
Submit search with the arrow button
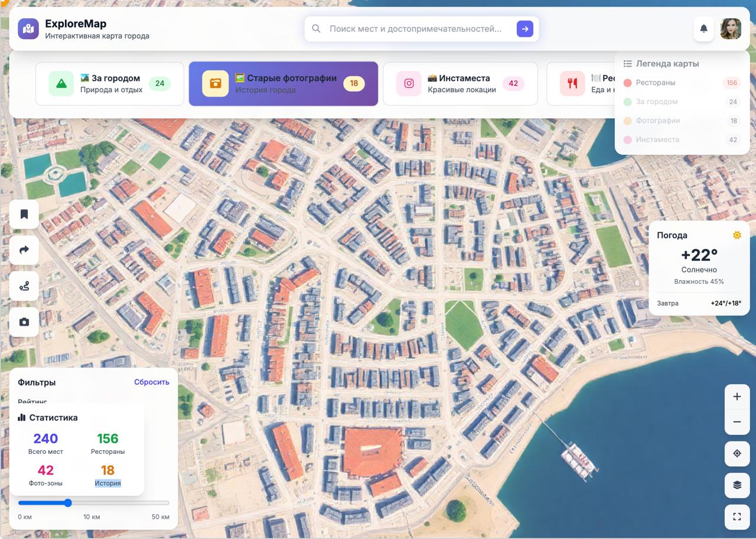pyautogui.click(x=524, y=28)
